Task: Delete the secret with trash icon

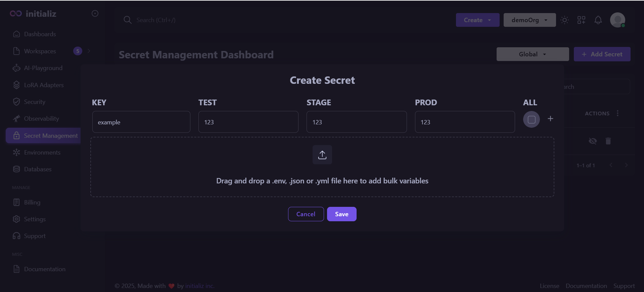Action: click(x=608, y=141)
